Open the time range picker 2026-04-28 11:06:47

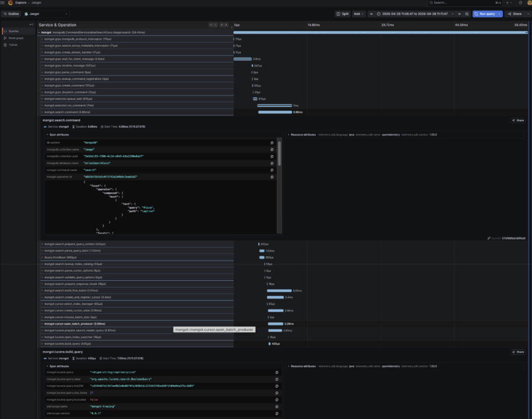[415, 14]
